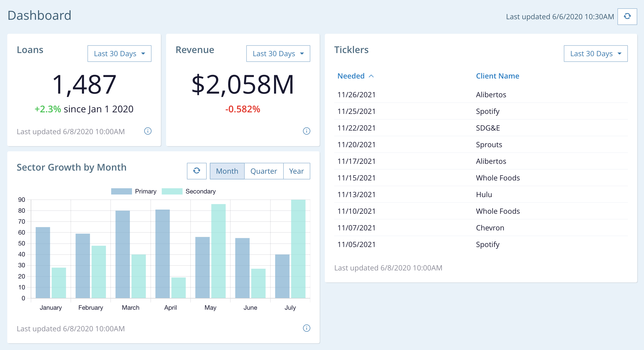The image size is (644, 350).
Task: Toggle the Secondary series in the legend
Action: (200, 191)
